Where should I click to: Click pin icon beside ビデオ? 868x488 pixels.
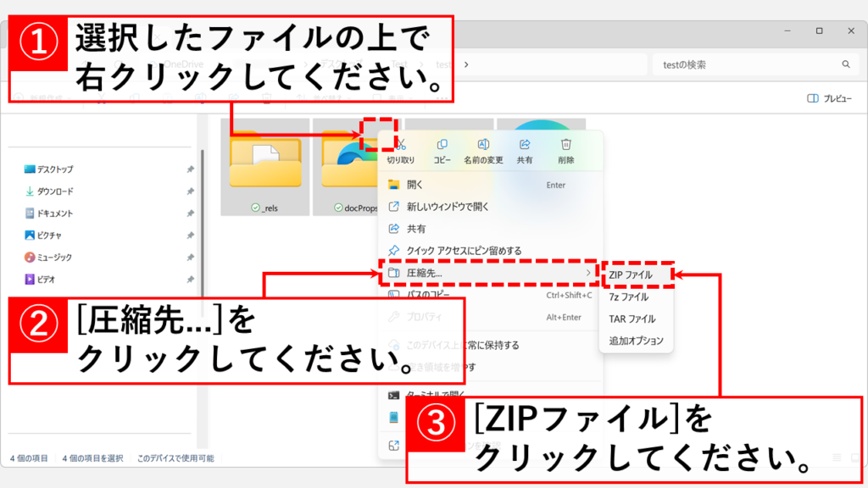[190, 280]
